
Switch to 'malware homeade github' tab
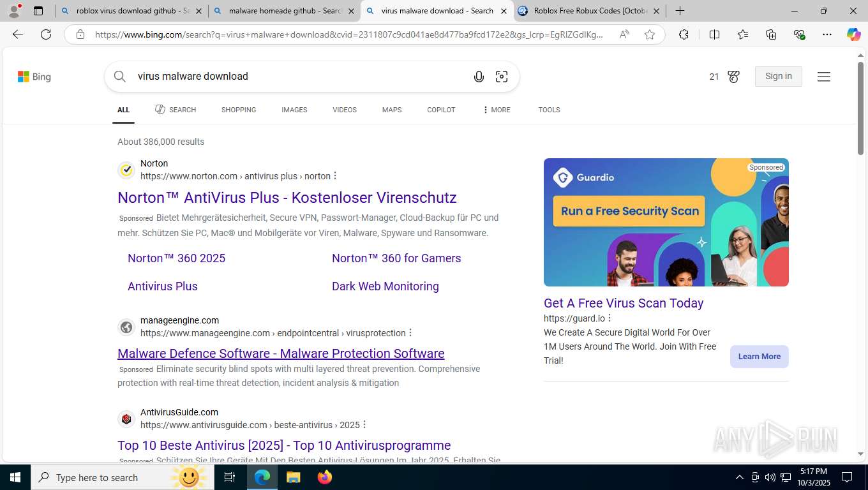click(284, 11)
